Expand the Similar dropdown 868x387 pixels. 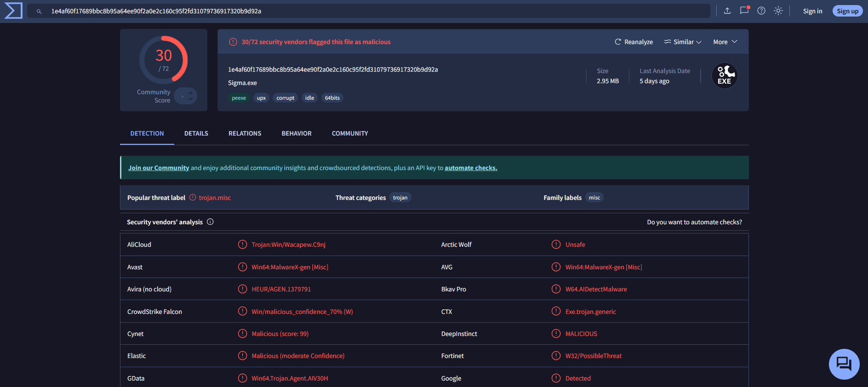683,42
